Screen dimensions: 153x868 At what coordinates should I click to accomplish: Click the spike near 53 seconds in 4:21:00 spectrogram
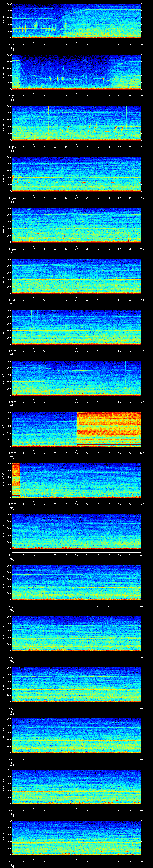tap(125, 366)
